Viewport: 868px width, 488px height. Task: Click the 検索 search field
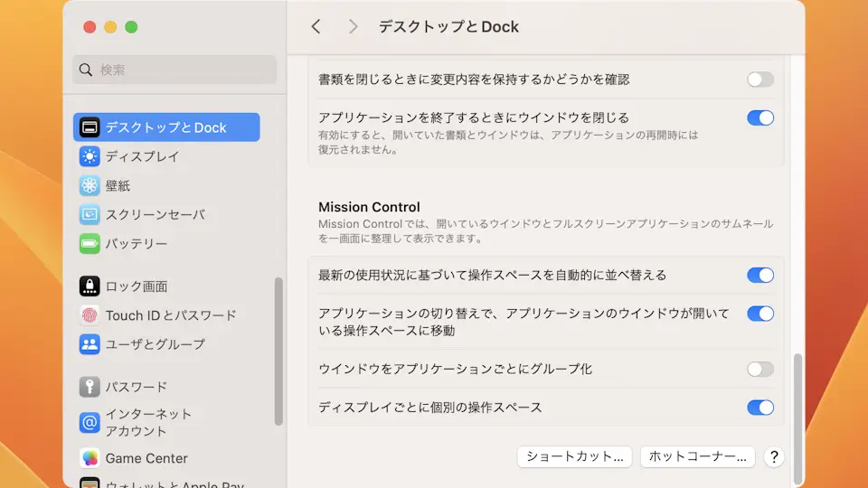click(x=175, y=70)
